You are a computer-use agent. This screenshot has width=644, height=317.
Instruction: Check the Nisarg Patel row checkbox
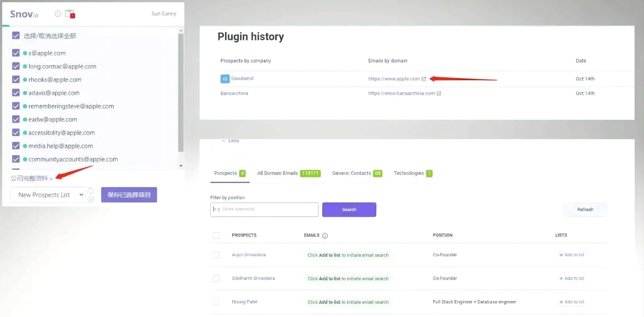pyautogui.click(x=216, y=302)
